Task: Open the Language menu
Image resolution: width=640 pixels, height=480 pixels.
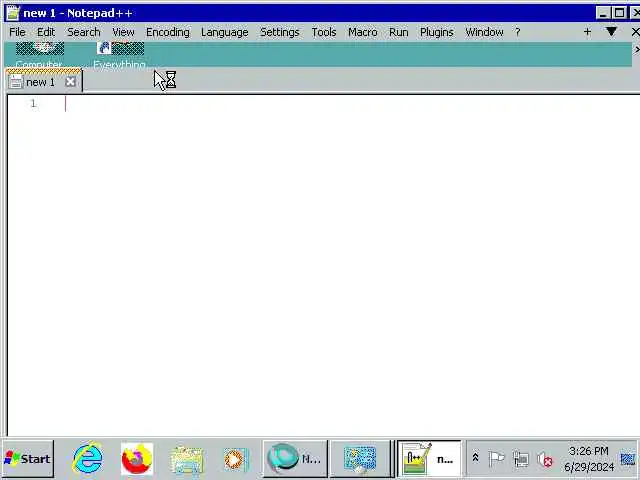Action: coord(224,32)
